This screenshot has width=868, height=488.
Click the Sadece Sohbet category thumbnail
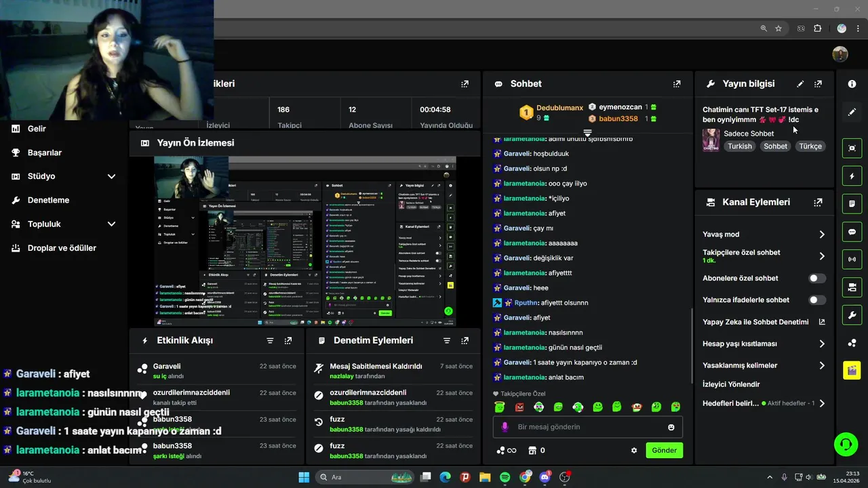[711, 140]
